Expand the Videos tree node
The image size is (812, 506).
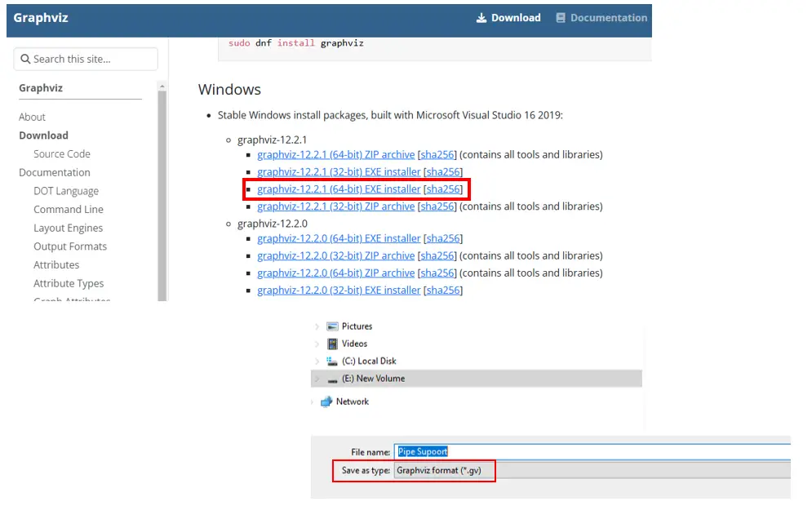[317, 344]
